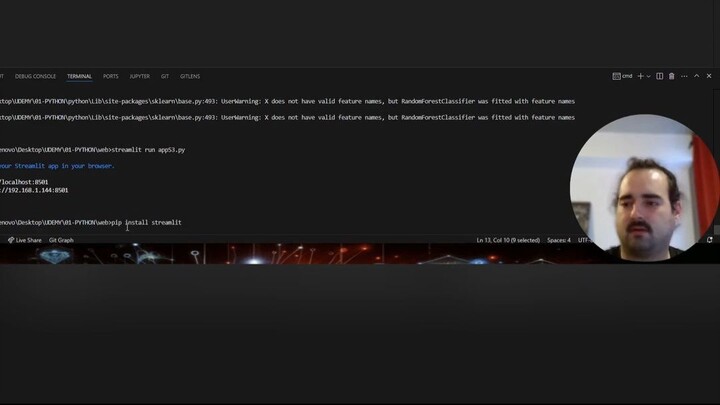Click the Ln 13, Col 10 indicator
This screenshot has height=405, width=720.
coord(508,240)
